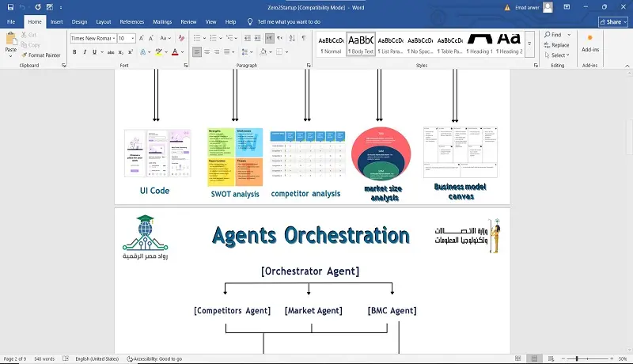Apply red font color
This screenshot has width=633, height=364.
point(175,52)
